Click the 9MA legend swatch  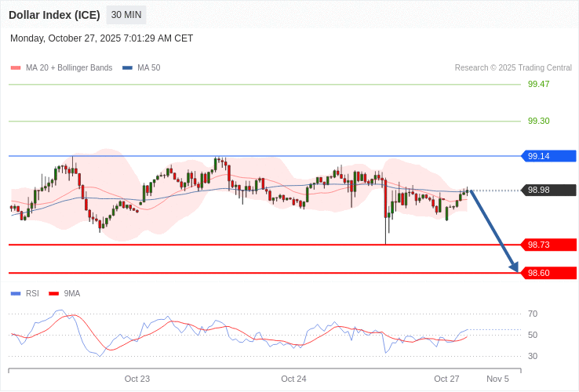pos(53,294)
